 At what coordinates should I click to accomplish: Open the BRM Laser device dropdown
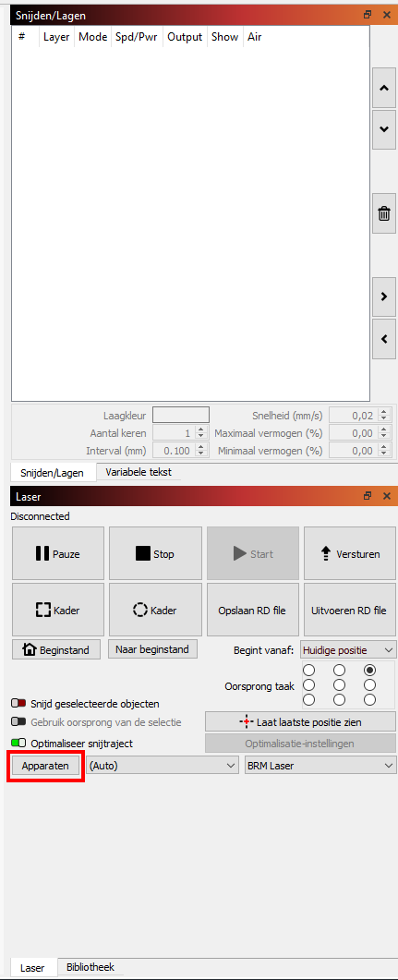[x=320, y=765]
